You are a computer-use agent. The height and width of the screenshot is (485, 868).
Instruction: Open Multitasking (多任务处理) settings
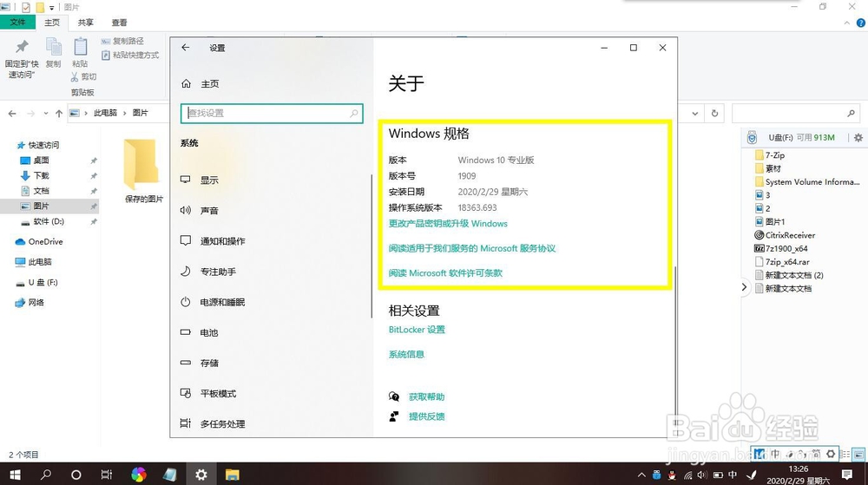click(213, 423)
